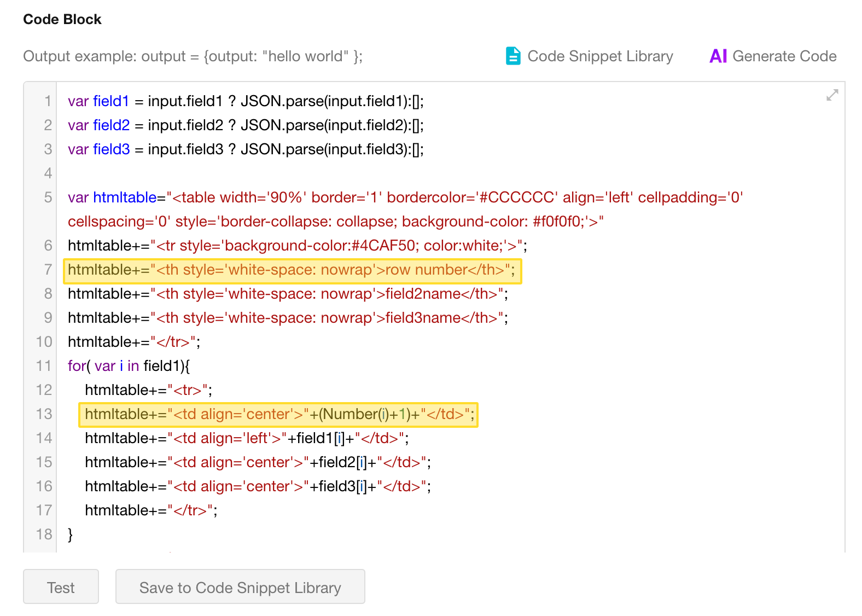862x616 pixels.
Task: Click the Code Snippet Library document icon
Action: click(x=512, y=56)
